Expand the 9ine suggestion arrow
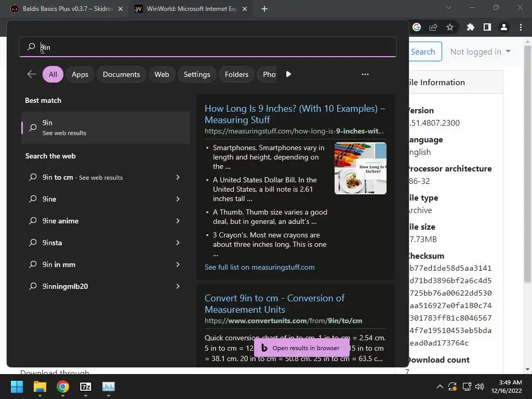Screen dimensions: 532x399 coord(178,199)
